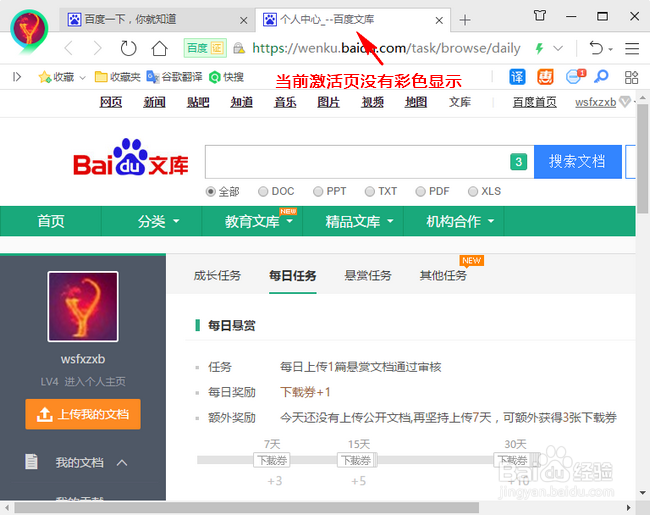Switch to the 其他任务 tab
This screenshot has height=515, width=650.
click(443, 276)
